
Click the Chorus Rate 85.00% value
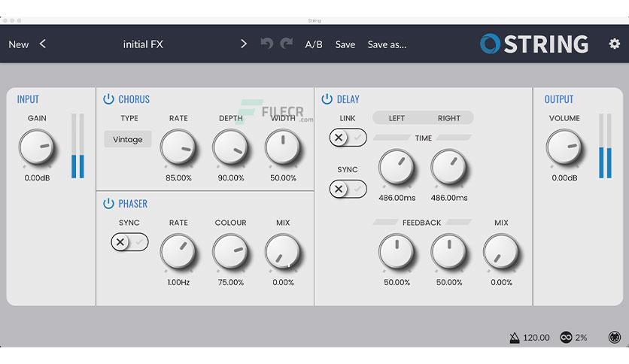click(x=178, y=178)
